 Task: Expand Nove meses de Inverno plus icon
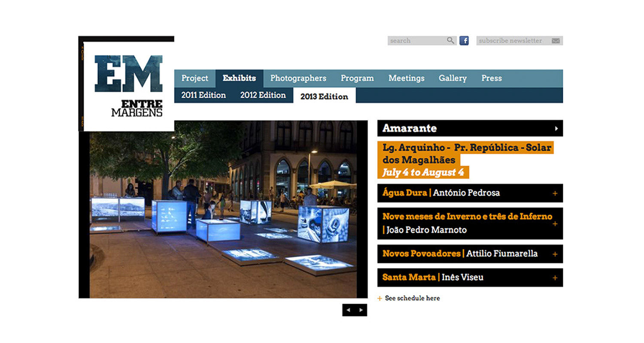coord(555,224)
